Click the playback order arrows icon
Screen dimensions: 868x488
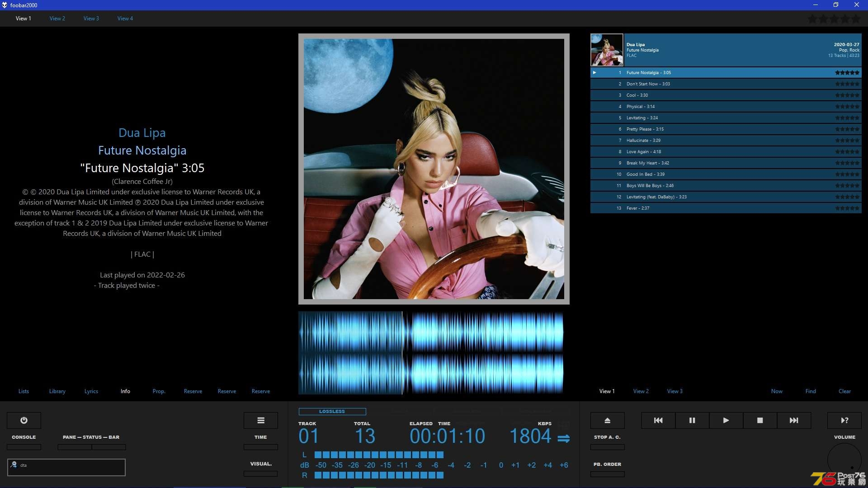point(563,438)
